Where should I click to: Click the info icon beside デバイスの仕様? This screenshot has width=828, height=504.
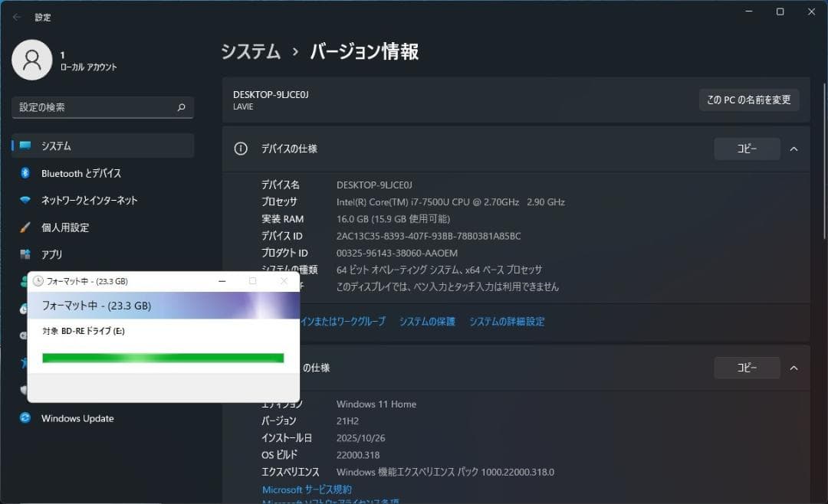tap(241, 149)
